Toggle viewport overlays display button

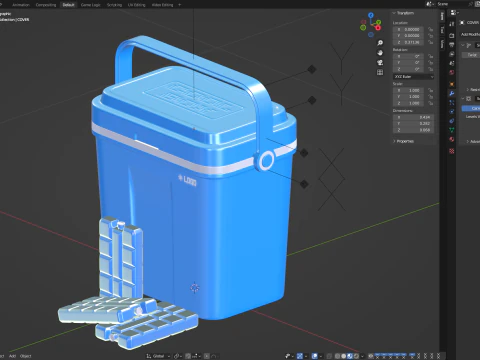tap(315, 356)
